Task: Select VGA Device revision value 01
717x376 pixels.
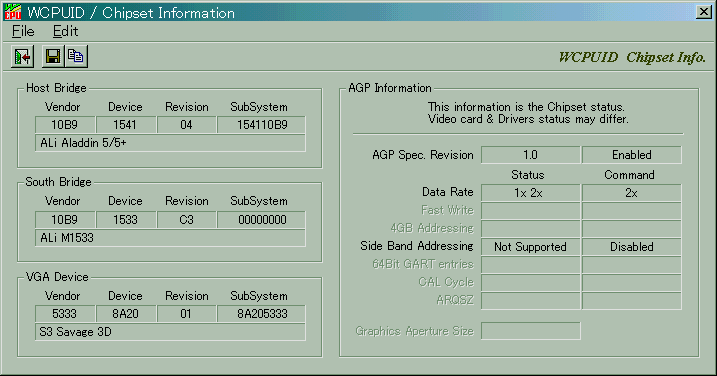Action: 187,314
